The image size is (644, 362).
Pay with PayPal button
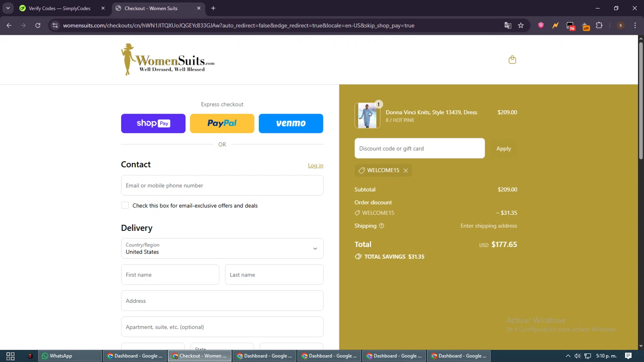tap(222, 124)
